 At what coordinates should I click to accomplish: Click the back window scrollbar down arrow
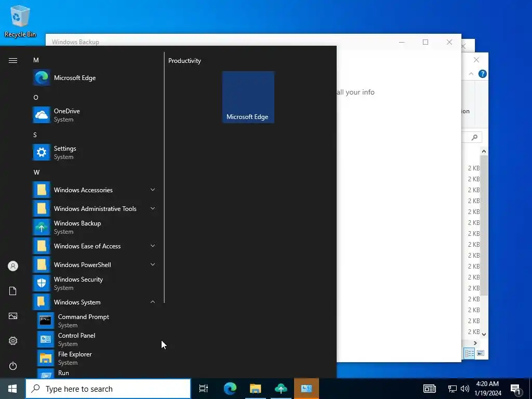click(484, 334)
